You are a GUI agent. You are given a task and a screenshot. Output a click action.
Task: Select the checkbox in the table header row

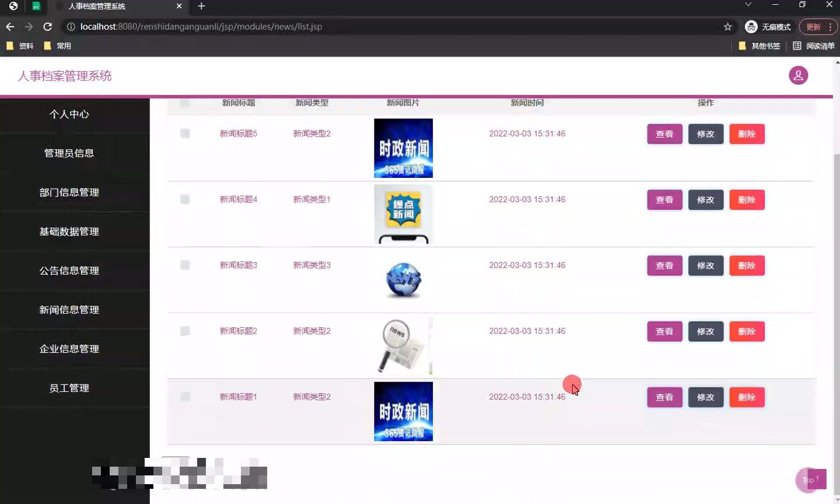pos(185,103)
